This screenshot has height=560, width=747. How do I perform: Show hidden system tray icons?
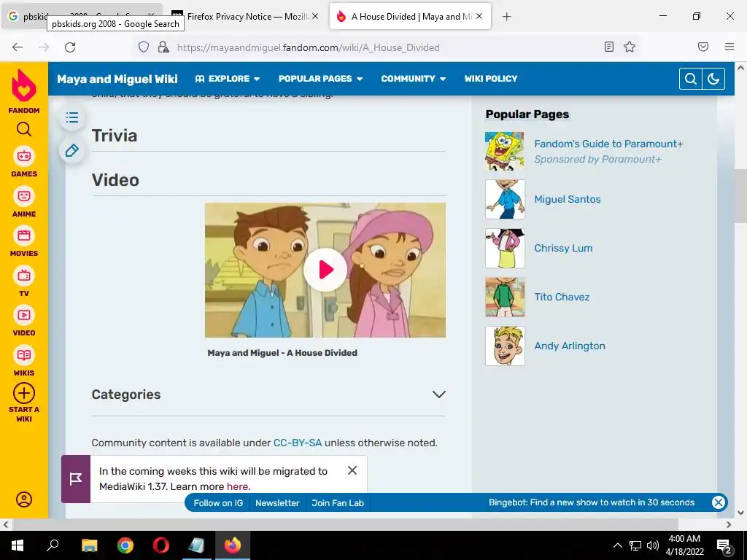(617, 545)
